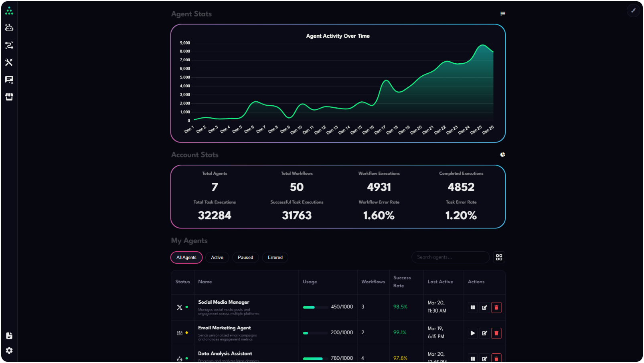Image resolution: width=644 pixels, height=363 pixels.
Task: Sort by the Workflows column header
Action: click(x=373, y=282)
